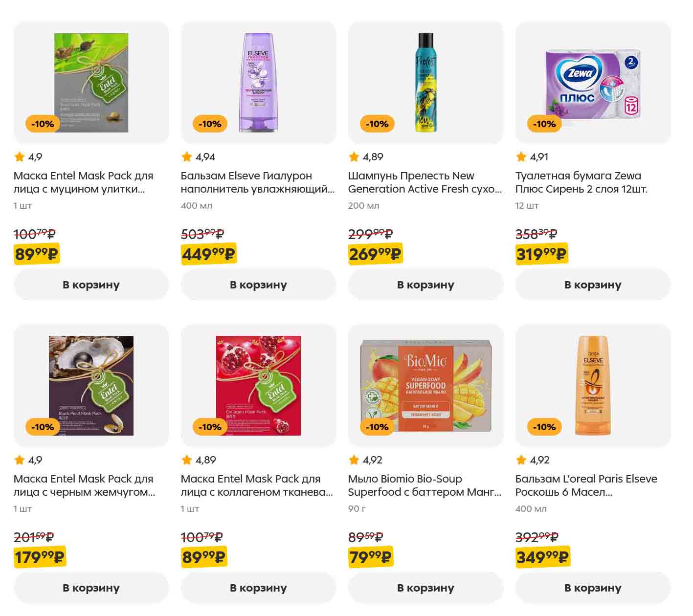This screenshot has height=616, width=693.
Task: Click -10% badge on collagen mask
Action: pos(210,427)
